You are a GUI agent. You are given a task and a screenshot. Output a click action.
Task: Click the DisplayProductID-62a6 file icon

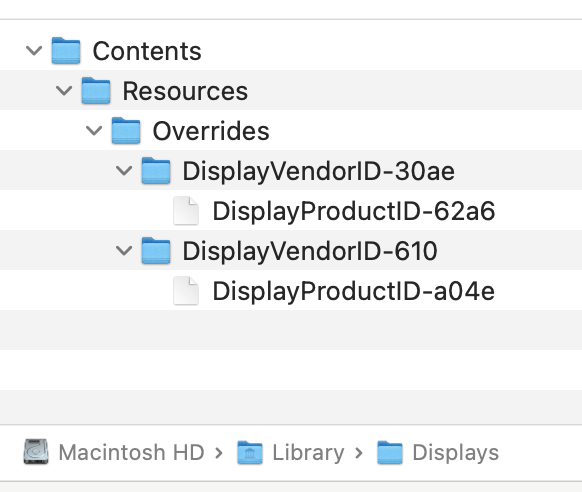click(186, 211)
